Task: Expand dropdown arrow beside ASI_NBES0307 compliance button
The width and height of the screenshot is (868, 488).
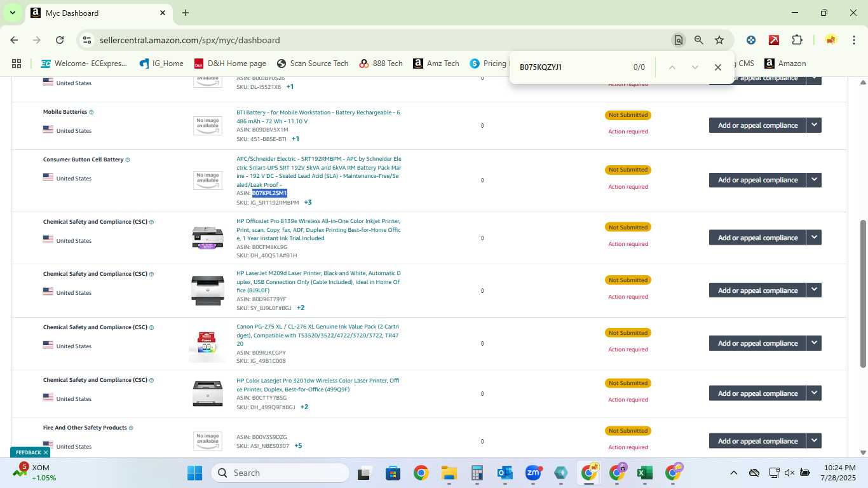Action: (814, 441)
